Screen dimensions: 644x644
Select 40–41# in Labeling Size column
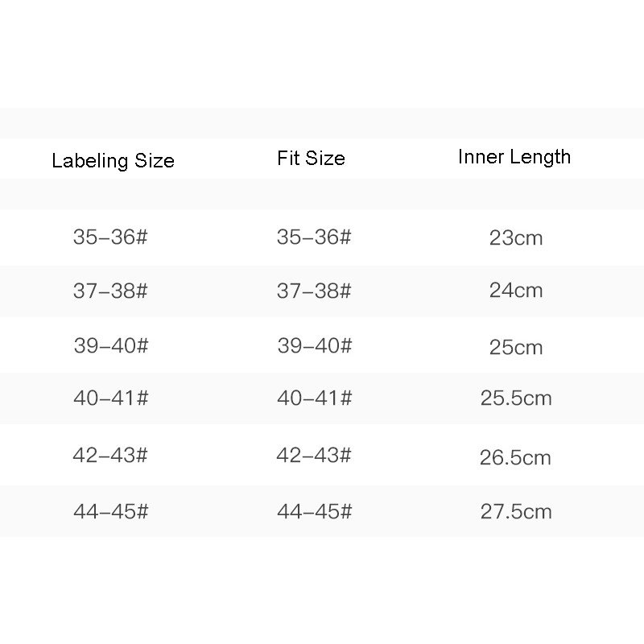coord(110,398)
